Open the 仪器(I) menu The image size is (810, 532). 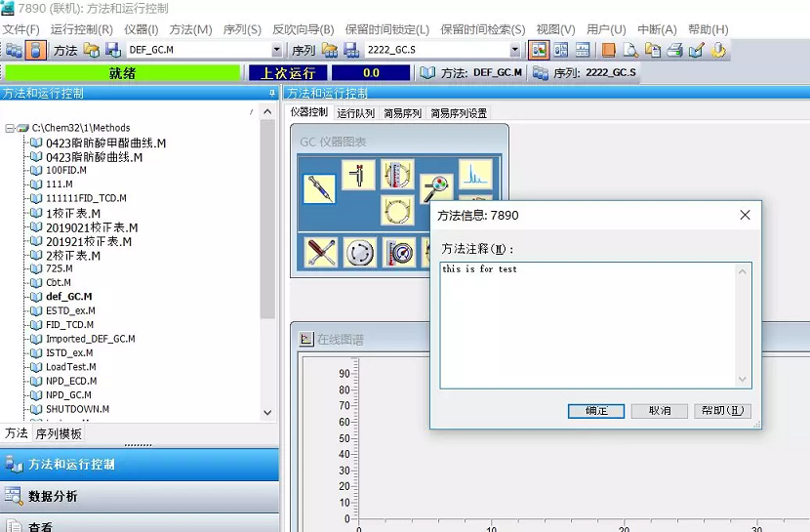pyautogui.click(x=142, y=29)
